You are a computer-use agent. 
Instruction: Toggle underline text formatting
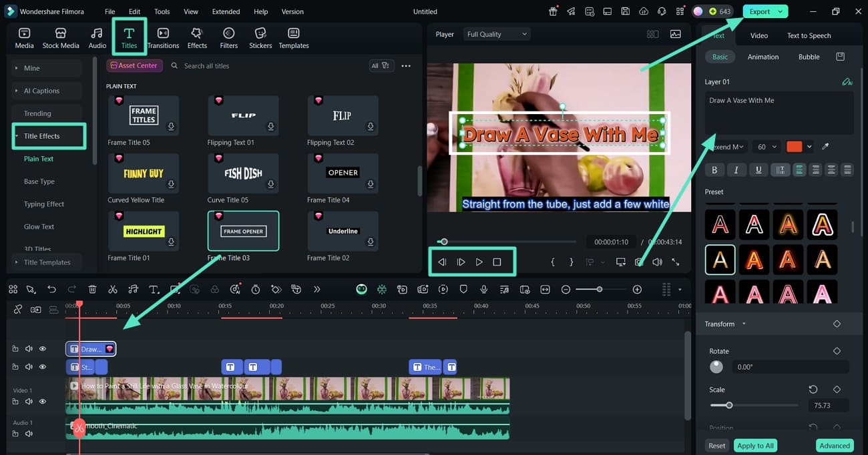coord(758,170)
